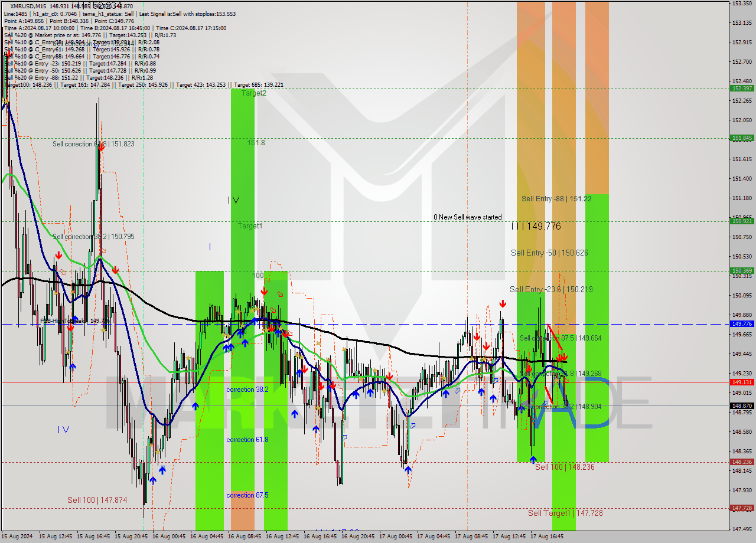
Task: Click the blue 149.776 price tag
Action: point(742,324)
